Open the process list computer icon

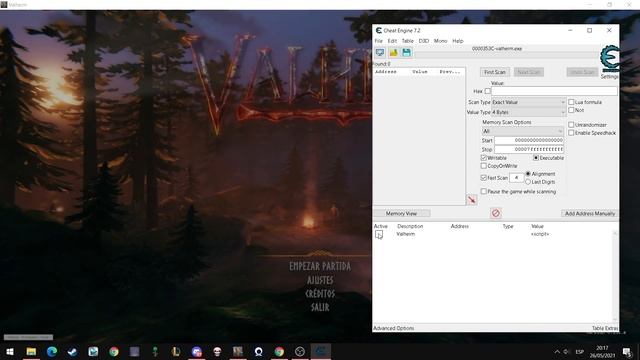[380, 53]
